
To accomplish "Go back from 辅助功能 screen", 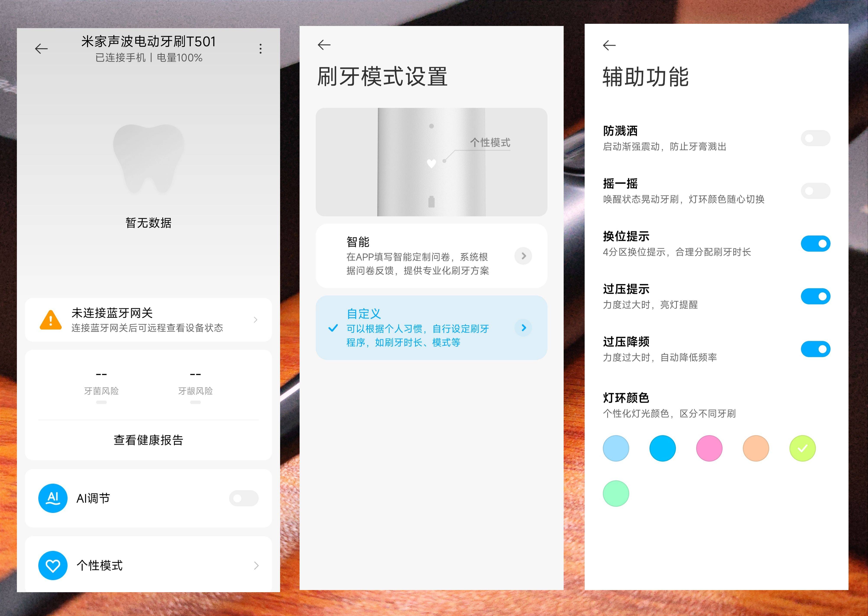I will pos(609,45).
